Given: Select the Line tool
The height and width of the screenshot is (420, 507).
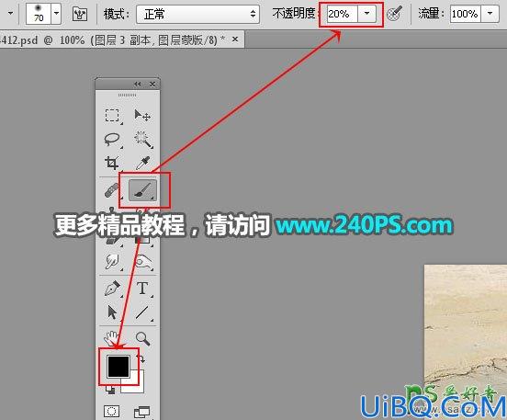Looking at the screenshot, I should (142, 312).
